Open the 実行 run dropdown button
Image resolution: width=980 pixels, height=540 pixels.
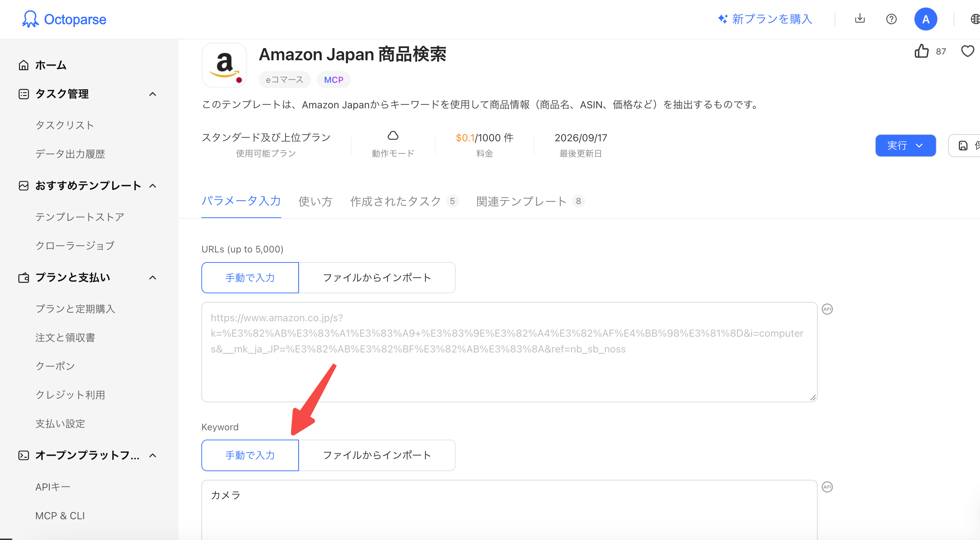click(x=905, y=146)
